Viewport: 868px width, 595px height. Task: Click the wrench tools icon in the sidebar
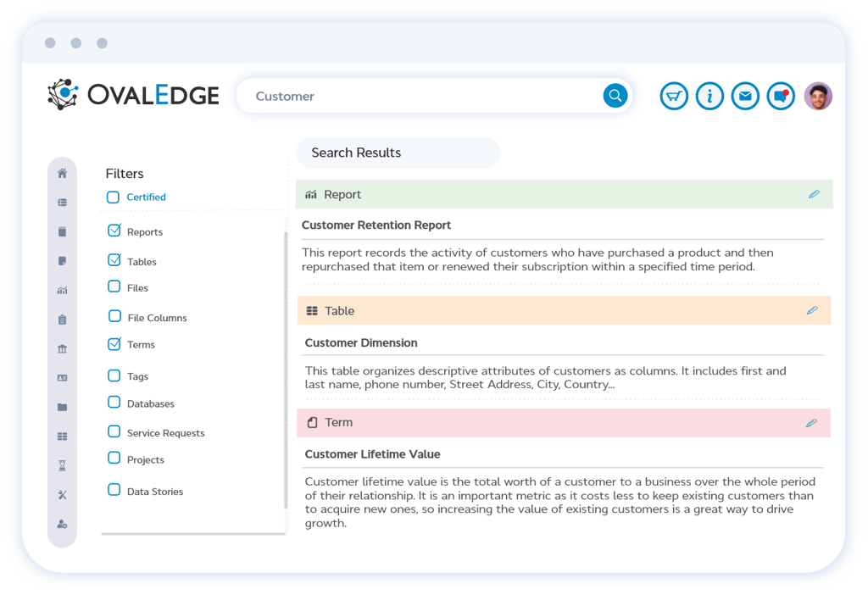pyautogui.click(x=62, y=494)
